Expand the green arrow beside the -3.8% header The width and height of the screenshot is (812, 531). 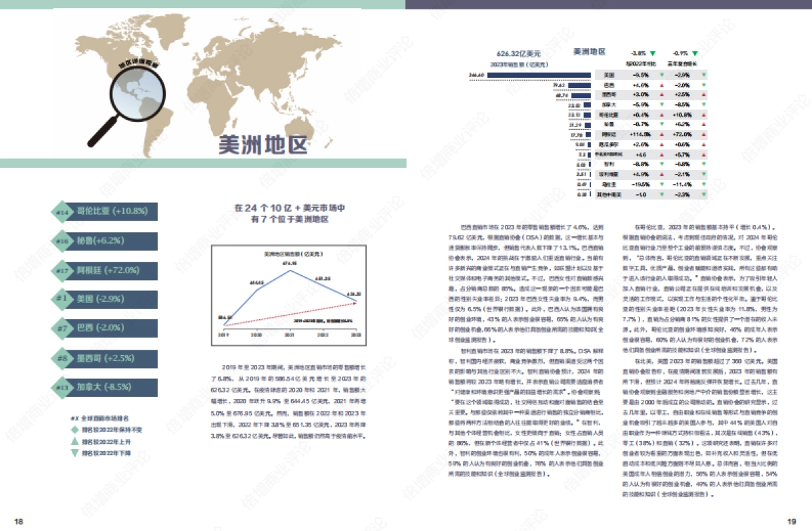[x=654, y=53]
